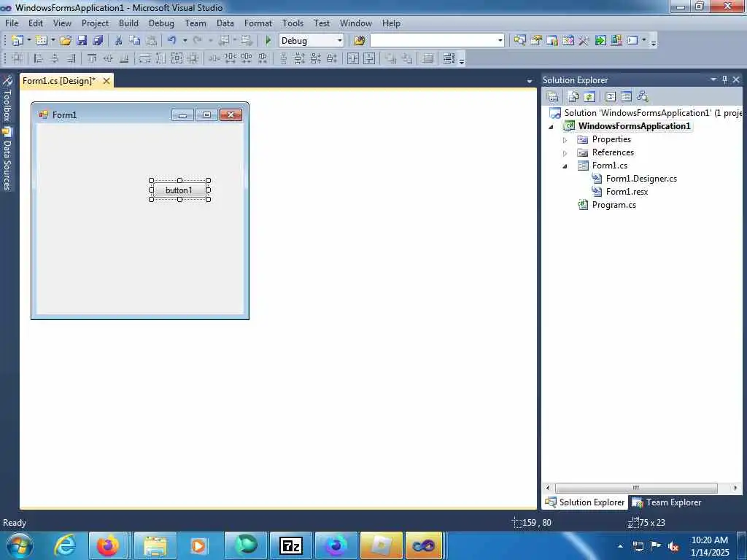Image resolution: width=747 pixels, height=560 pixels.
Task: Expand the References node in Solution Explorer
Action: click(565, 153)
